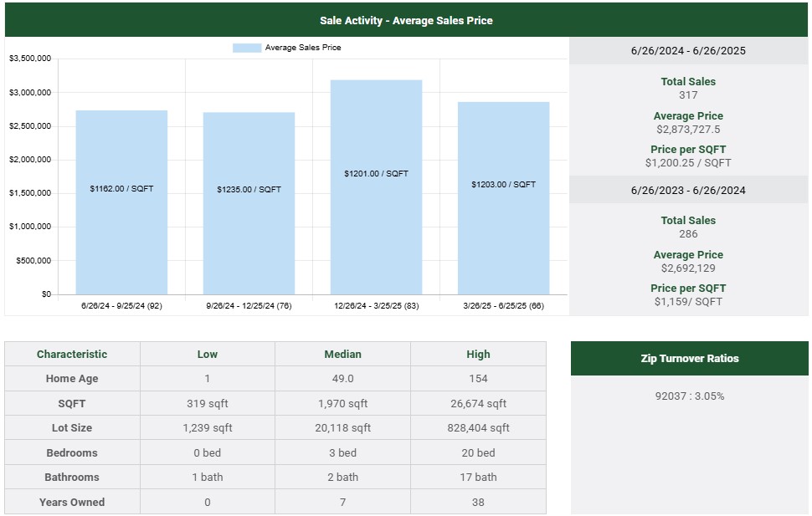Select the bar labeled $1203.00 / SQFT
The width and height of the screenshot is (812, 516).
tap(503, 198)
